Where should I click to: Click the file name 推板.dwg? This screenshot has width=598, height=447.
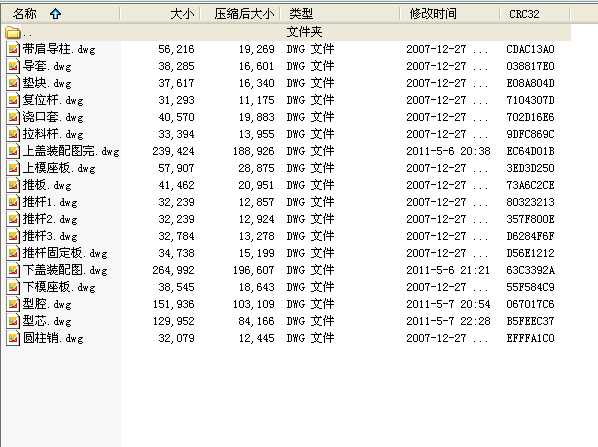tap(47, 185)
